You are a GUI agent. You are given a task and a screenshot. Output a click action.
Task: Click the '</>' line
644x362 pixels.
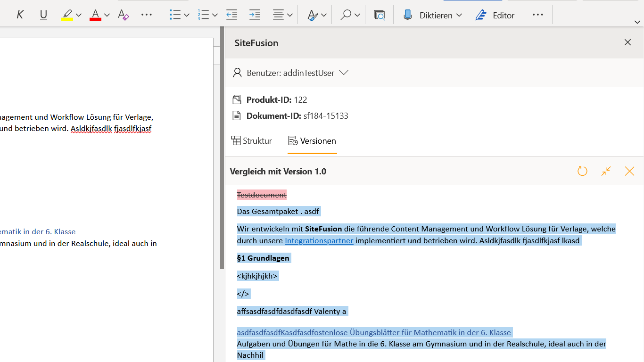tap(243, 294)
